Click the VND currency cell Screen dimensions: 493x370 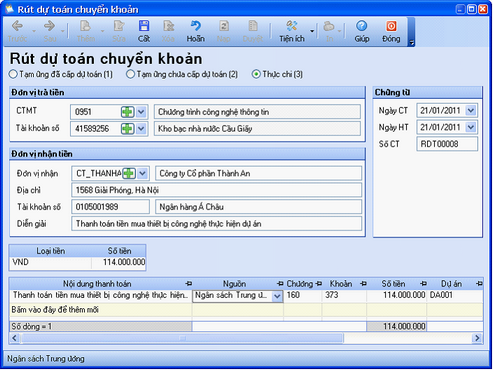(x=51, y=262)
